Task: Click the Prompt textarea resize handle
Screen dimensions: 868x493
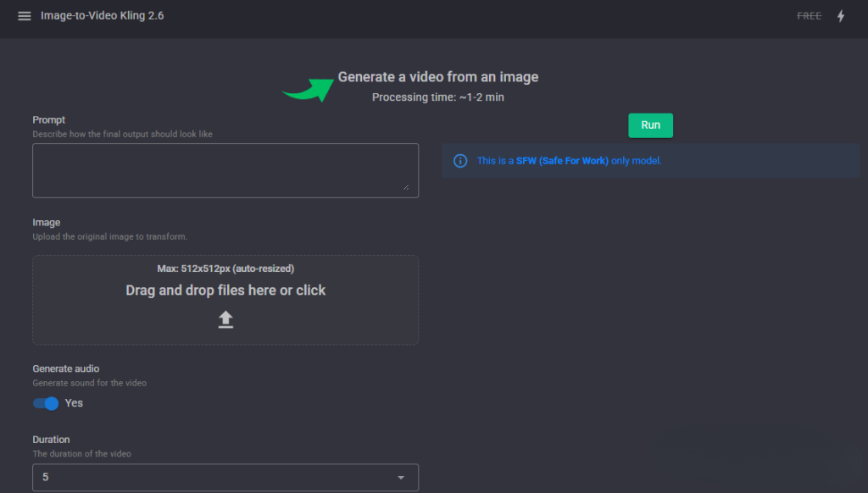Action: pos(405,186)
